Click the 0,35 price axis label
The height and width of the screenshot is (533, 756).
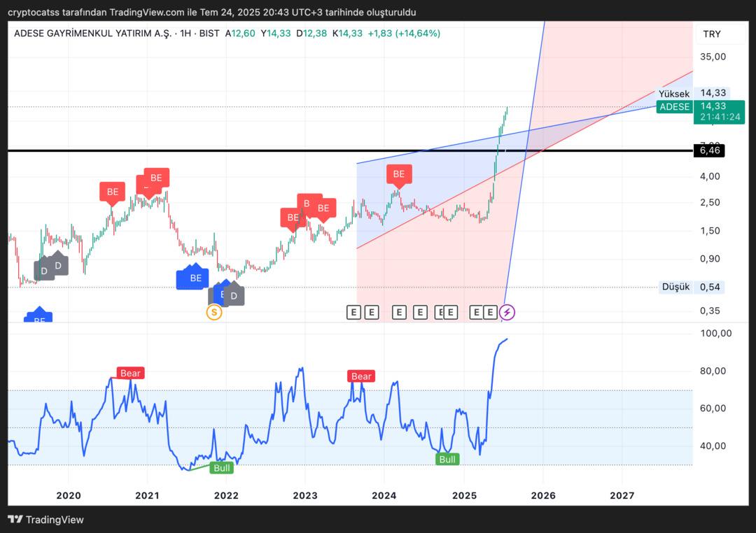pos(710,311)
